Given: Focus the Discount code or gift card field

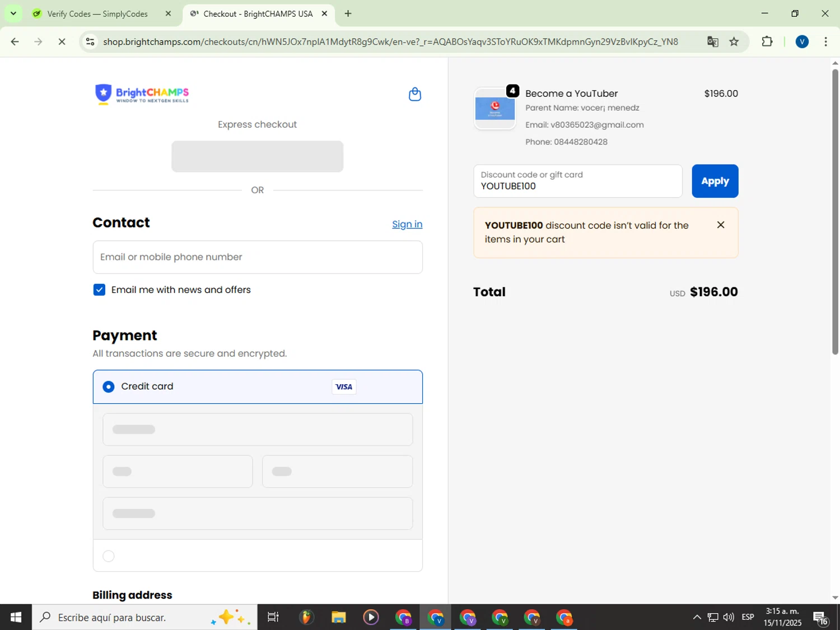Looking at the screenshot, I should [577, 181].
